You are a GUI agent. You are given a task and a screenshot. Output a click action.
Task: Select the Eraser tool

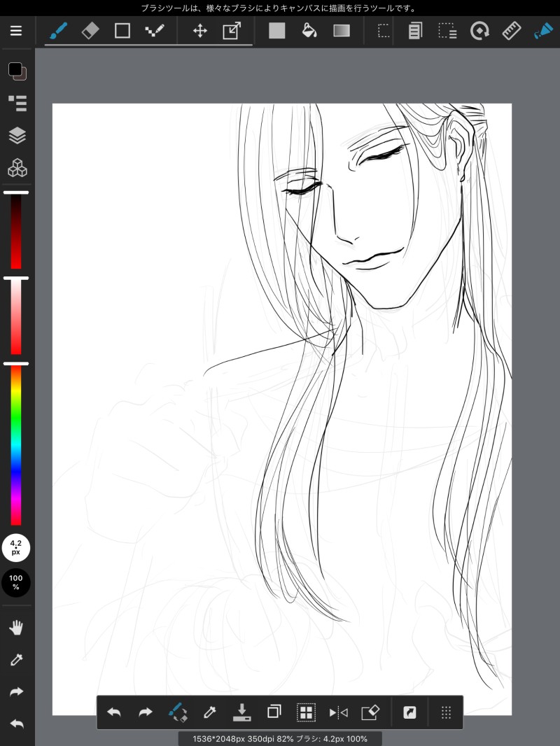click(90, 31)
